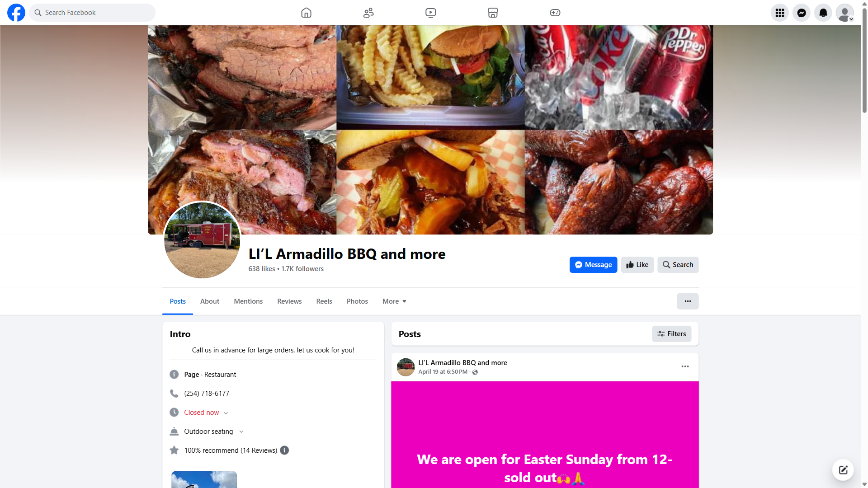Open the new message compose icon
The image size is (868, 488).
(x=843, y=470)
